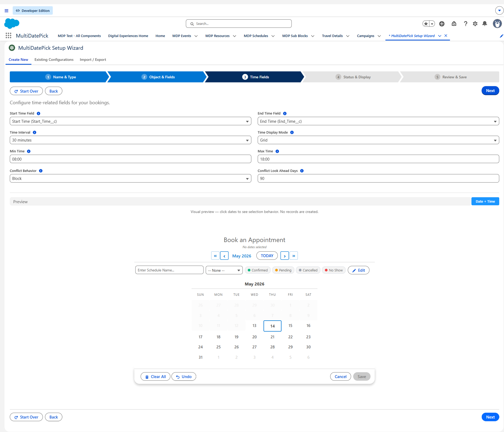Open the Favorites star icon

click(426, 24)
